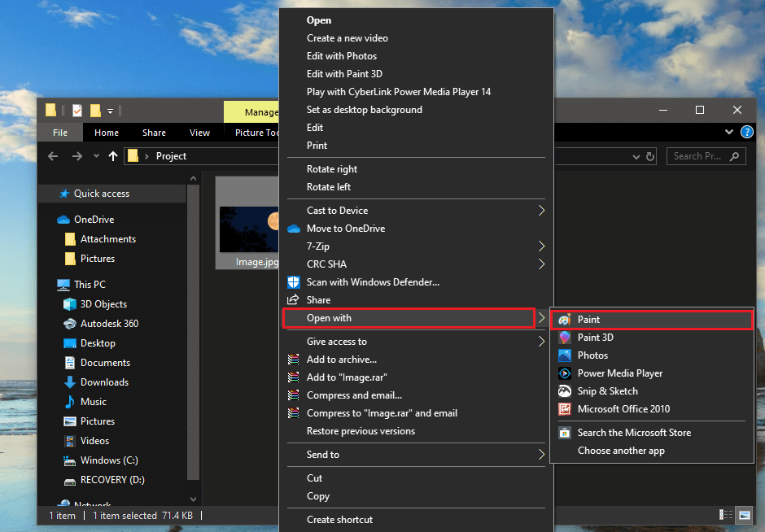This screenshot has height=532, width=765.
Task: Click Choose another app option
Action: point(621,451)
